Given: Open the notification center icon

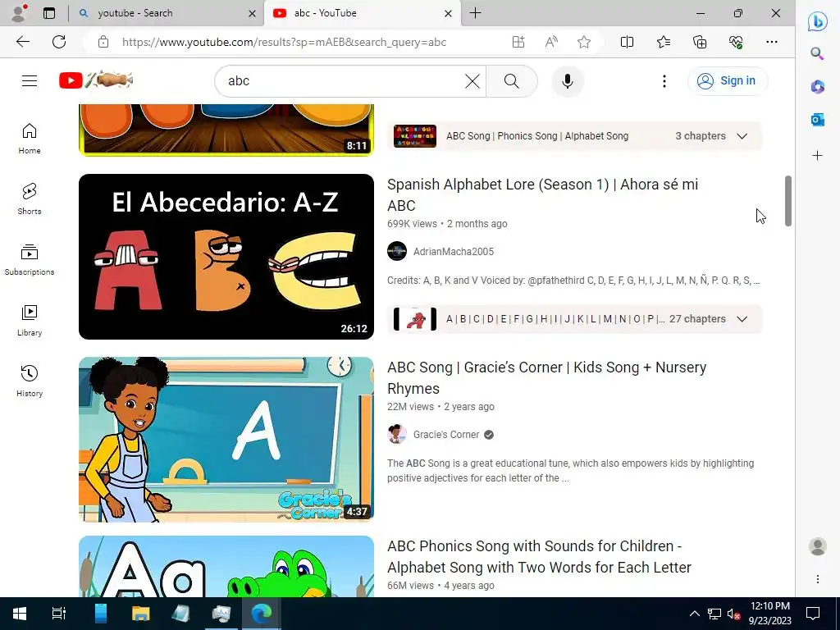Looking at the screenshot, I should tap(813, 614).
